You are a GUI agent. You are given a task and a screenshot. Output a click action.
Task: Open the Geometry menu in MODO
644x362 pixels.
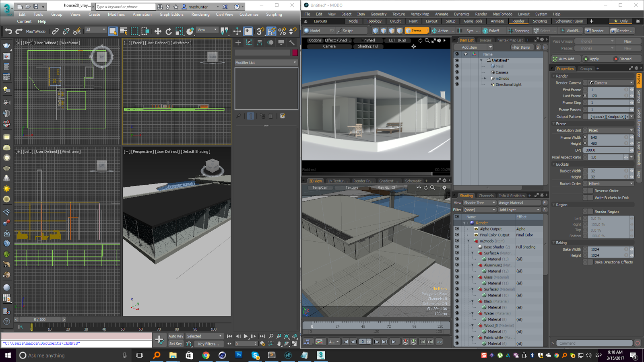tap(378, 14)
